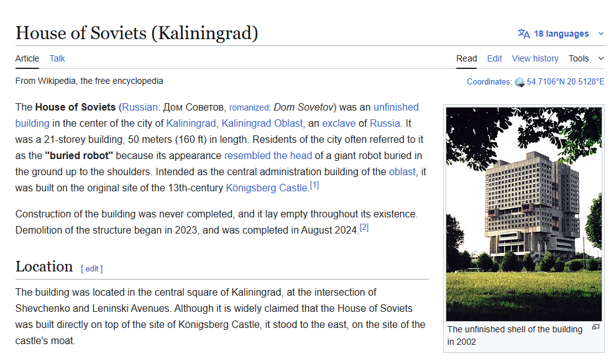This screenshot has height=364, width=616.
Task: Expand the Tools dropdown menu
Action: pos(600,58)
